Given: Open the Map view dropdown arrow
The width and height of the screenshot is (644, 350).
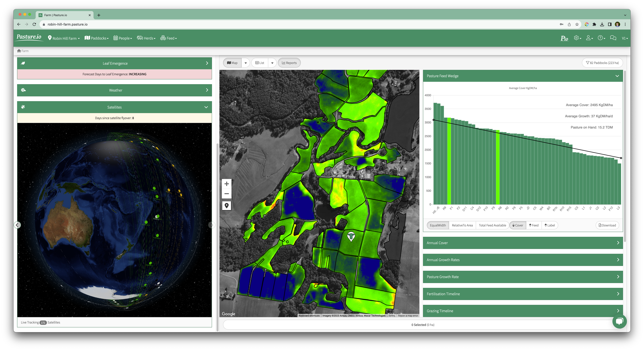Looking at the screenshot, I should pyautogui.click(x=245, y=63).
